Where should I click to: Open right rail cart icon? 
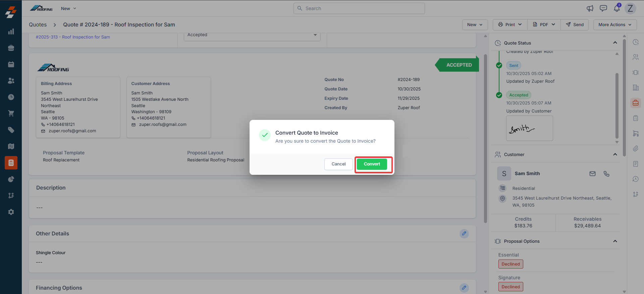point(636,133)
